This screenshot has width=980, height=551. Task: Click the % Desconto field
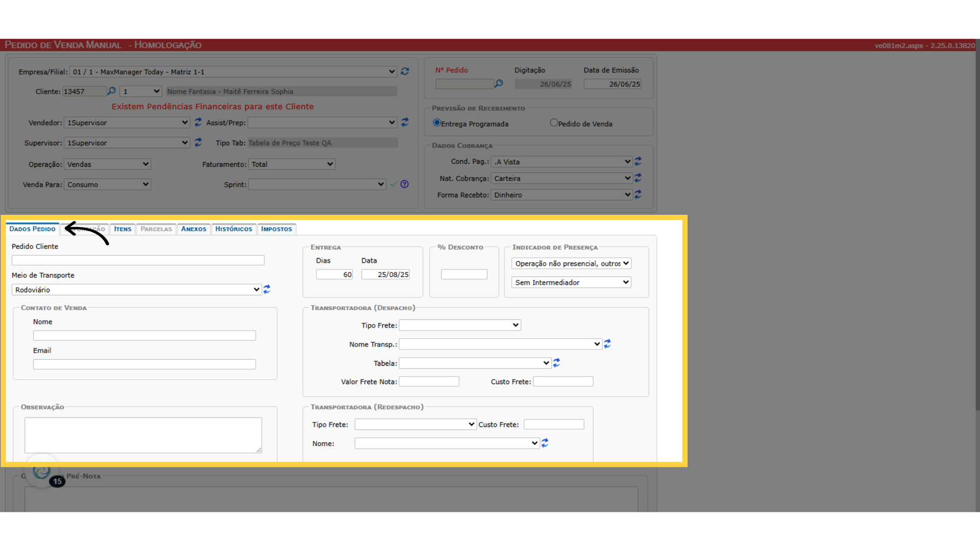(464, 274)
